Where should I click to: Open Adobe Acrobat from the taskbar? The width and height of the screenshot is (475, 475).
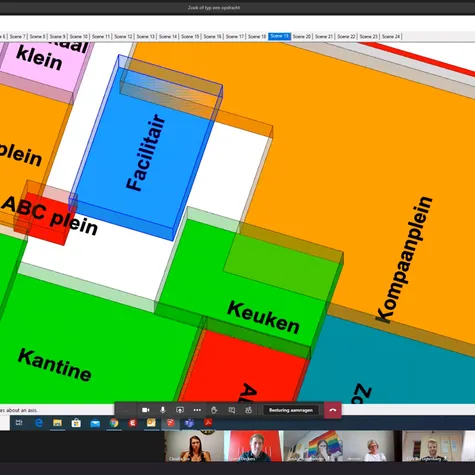[208, 423]
